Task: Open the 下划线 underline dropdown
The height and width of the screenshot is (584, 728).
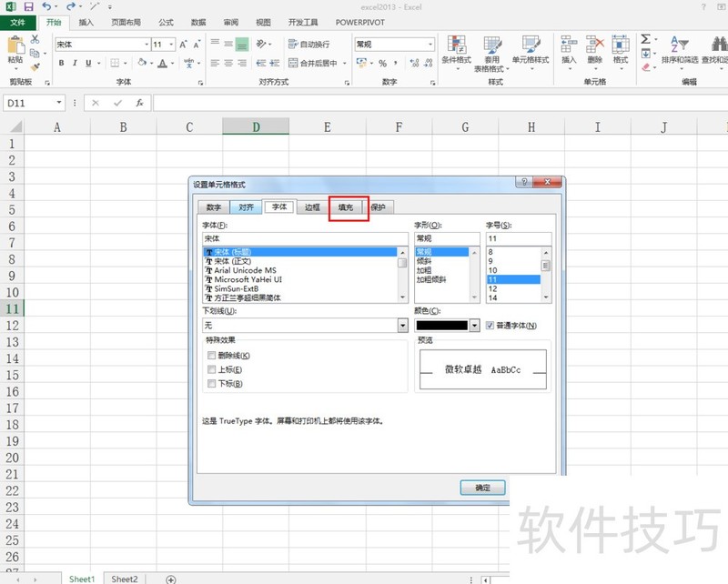Action: coord(404,325)
